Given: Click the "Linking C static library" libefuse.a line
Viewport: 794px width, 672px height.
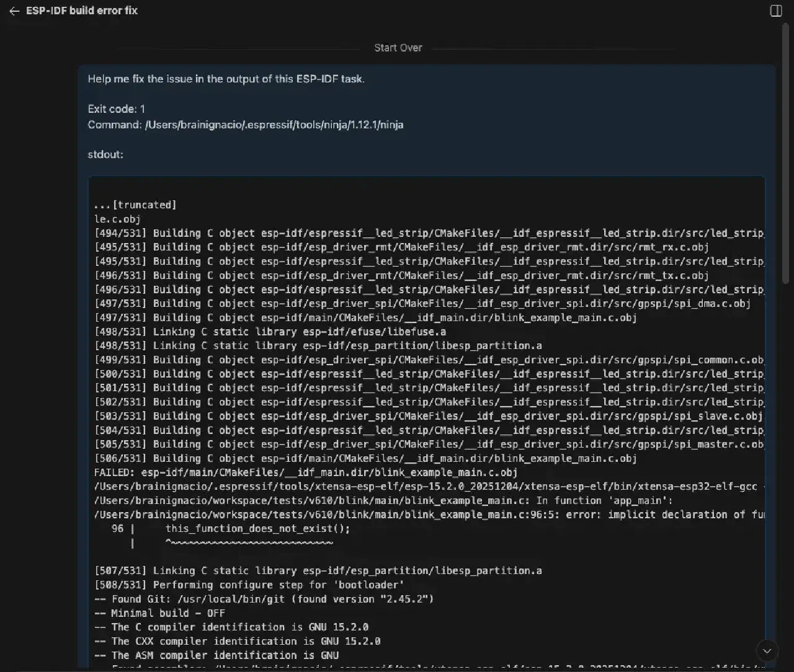Looking at the screenshot, I should (270, 332).
